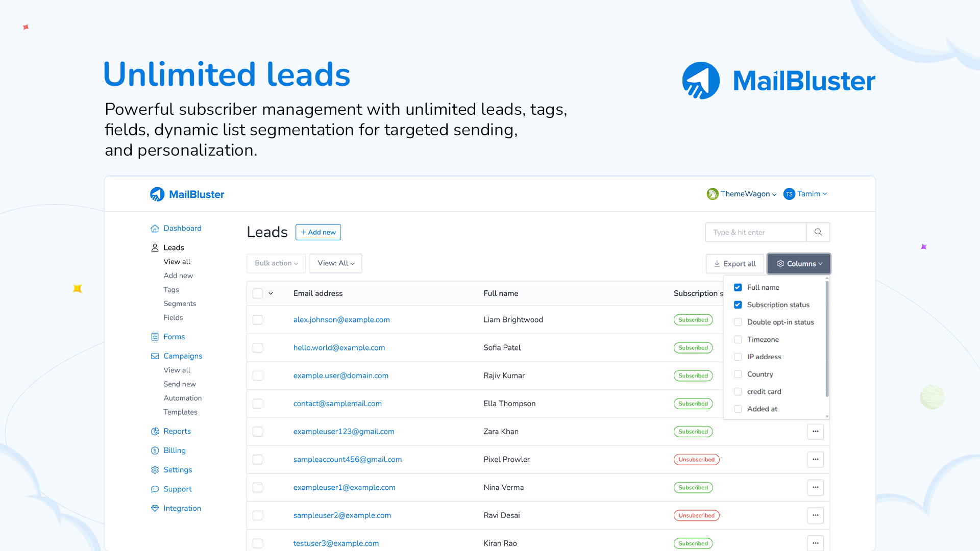Enable the Added at column
Image resolution: width=980 pixels, height=551 pixels.
coord(738,409)
